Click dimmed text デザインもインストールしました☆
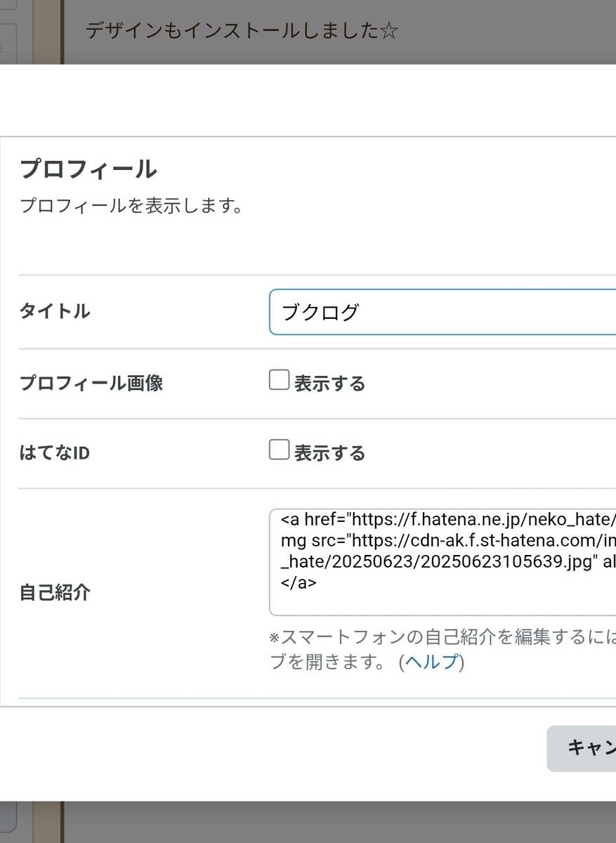The height and width of the screenshot is (843, 616). pyautogui.click(x=242, y=32)
